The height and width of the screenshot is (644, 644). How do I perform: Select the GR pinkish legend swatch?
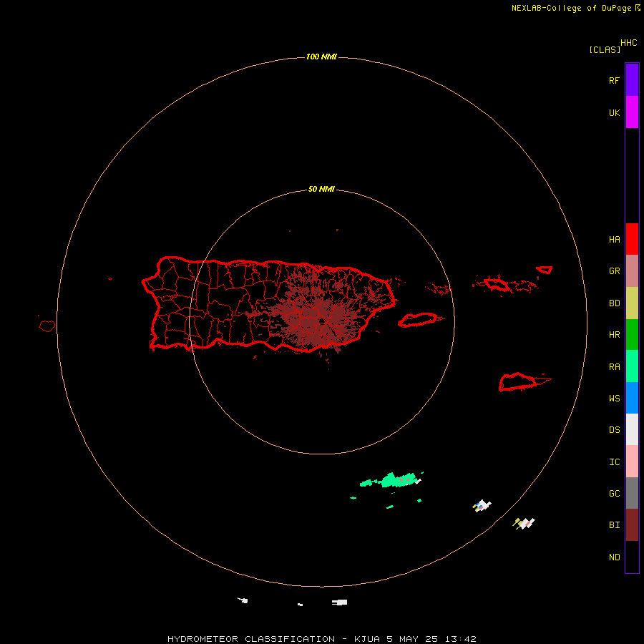pyautogui.click(x=632, y=271)
